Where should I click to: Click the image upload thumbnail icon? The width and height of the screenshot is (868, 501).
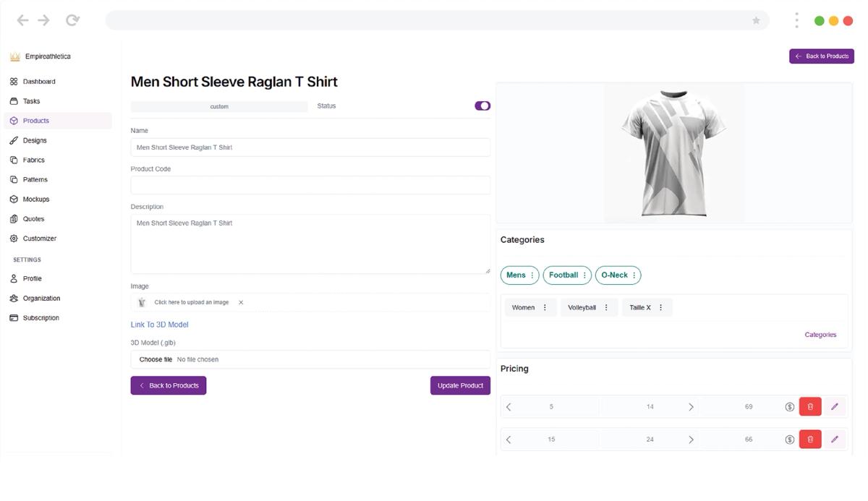point(142,301)
